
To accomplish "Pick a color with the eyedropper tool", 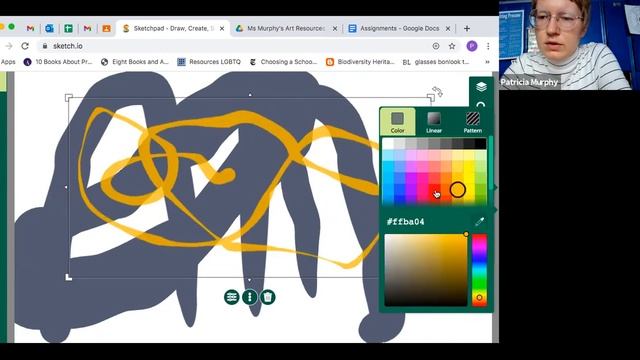I will coord(479,222).
